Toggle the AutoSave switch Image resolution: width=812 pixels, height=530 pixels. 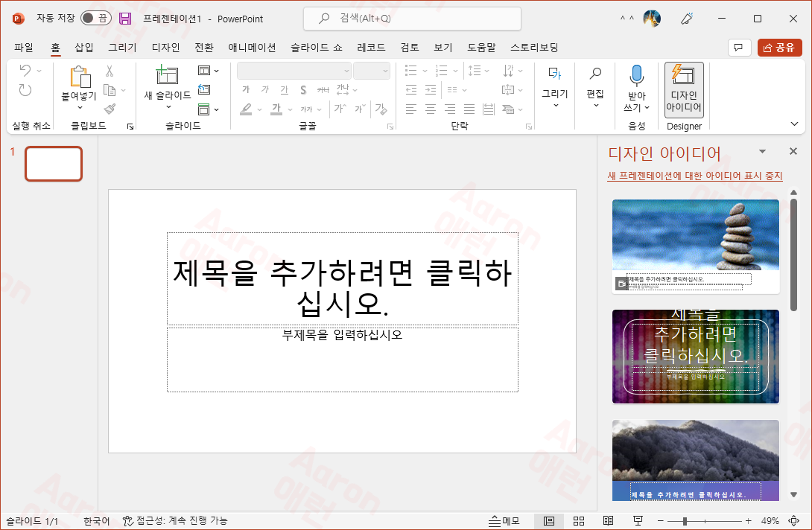tap(96, 18)
